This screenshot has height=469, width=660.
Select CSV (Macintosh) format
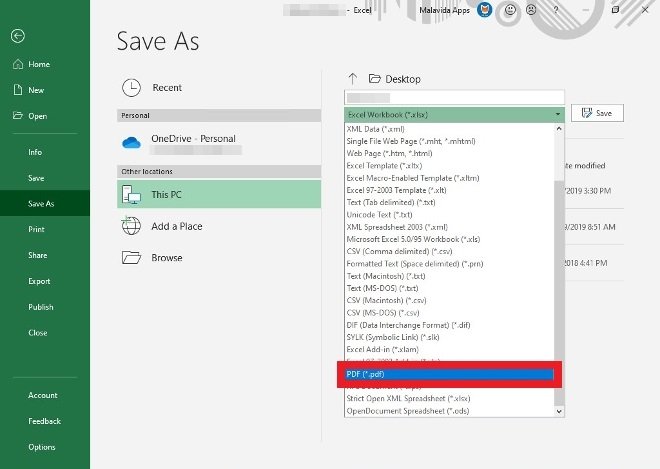[x=449, y=301]
